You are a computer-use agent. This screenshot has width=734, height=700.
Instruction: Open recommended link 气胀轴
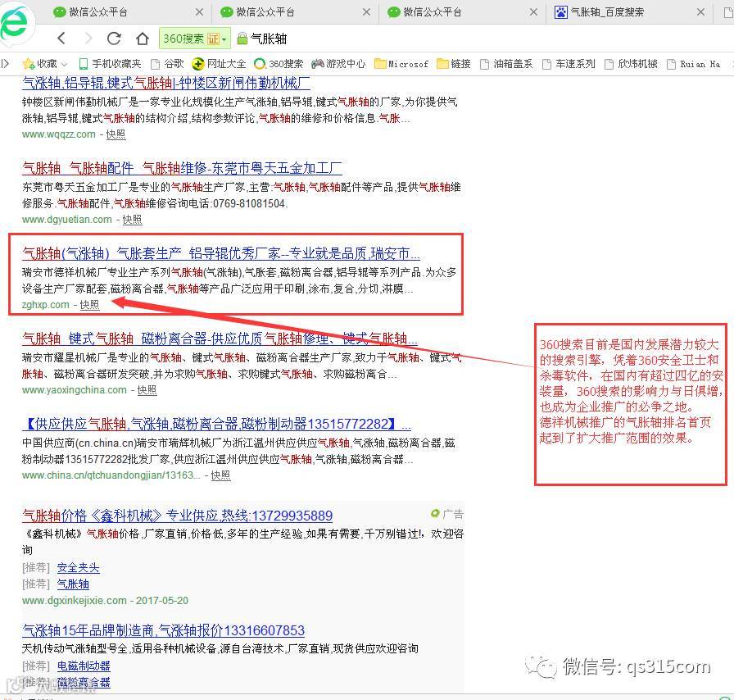point(73,584)
